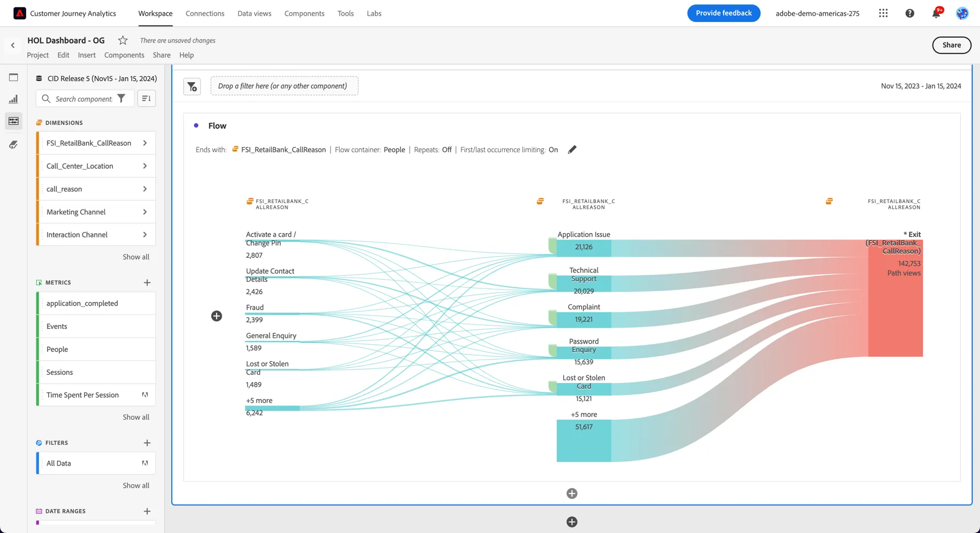
Task: Open the Components icon in left rail
Action: coord(14,121)
